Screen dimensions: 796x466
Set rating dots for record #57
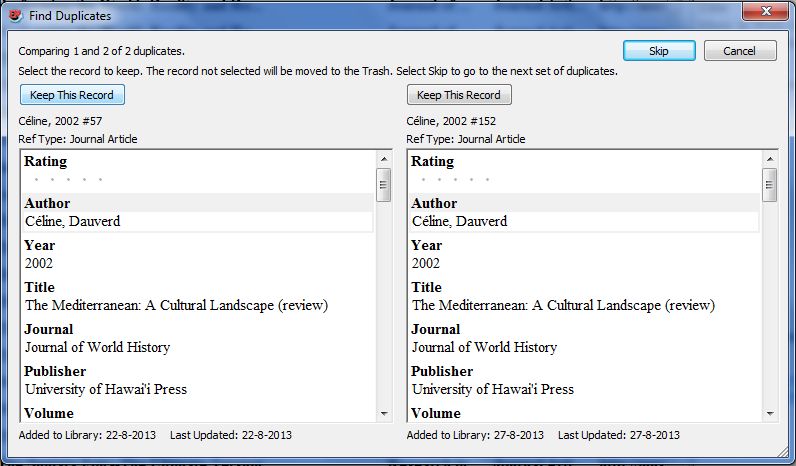[x=68, y=179]
